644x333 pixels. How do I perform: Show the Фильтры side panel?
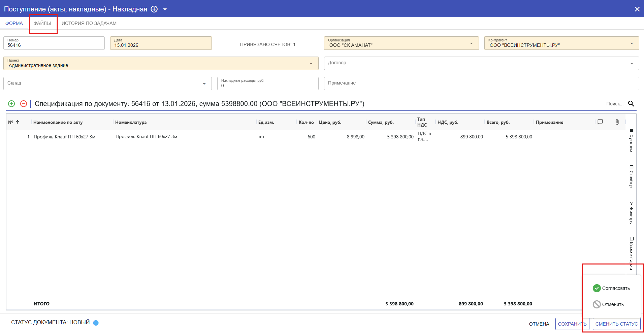(x=631, y=213)
